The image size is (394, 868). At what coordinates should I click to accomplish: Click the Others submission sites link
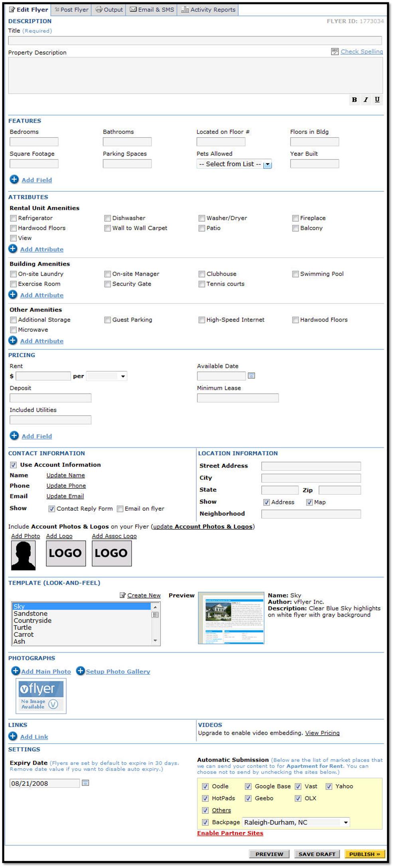pyautogui.click(x=221, y=810)
